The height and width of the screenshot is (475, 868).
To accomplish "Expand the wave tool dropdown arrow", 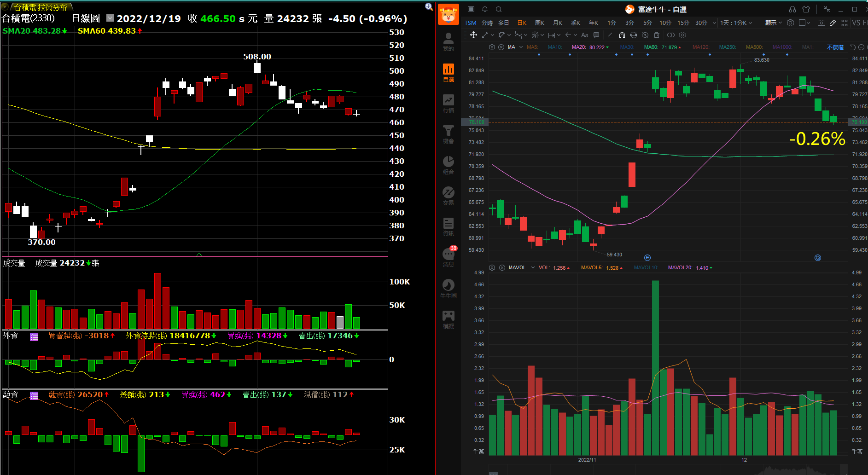I will pos(525,35).
